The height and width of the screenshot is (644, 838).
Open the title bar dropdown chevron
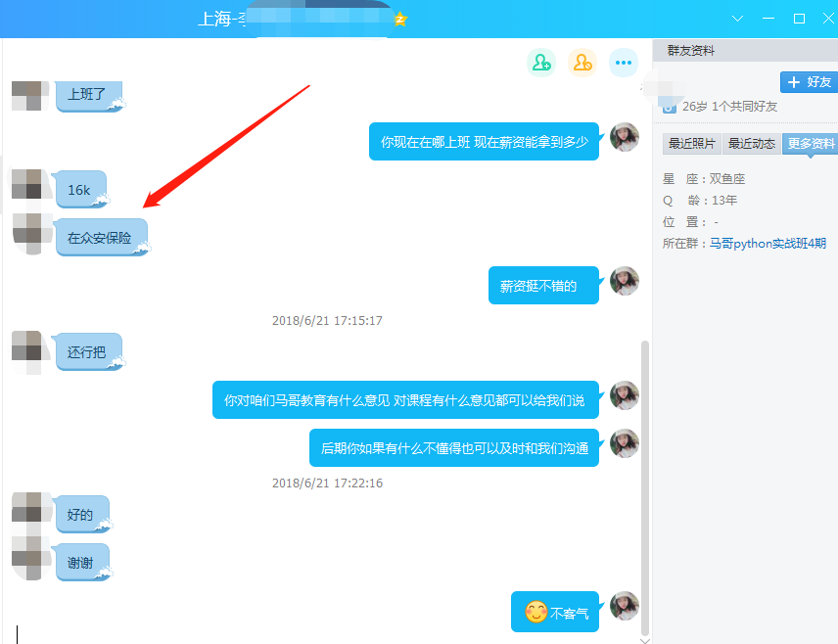tap(738, 19)
